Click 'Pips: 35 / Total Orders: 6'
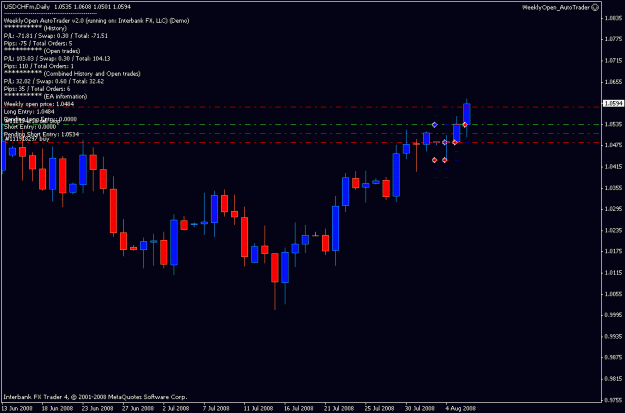The height and width of the screenshot is (413, 625). [x=37, y=89]
